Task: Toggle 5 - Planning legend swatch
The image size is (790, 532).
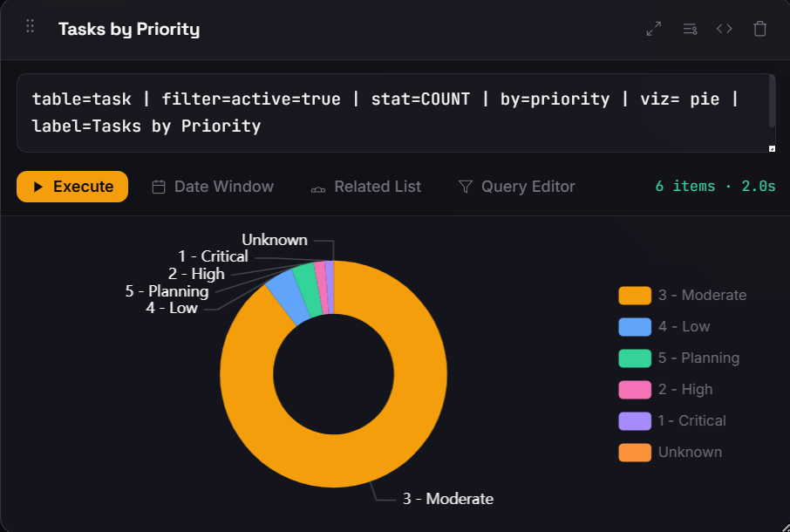Action: click(x=635, y=358)
